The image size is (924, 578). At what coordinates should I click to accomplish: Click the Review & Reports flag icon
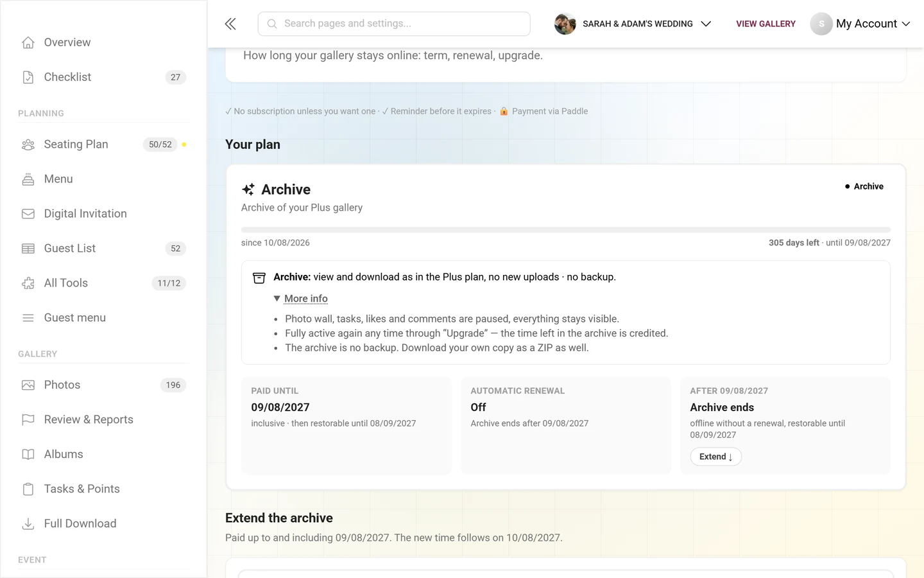(x=28, y=420)
